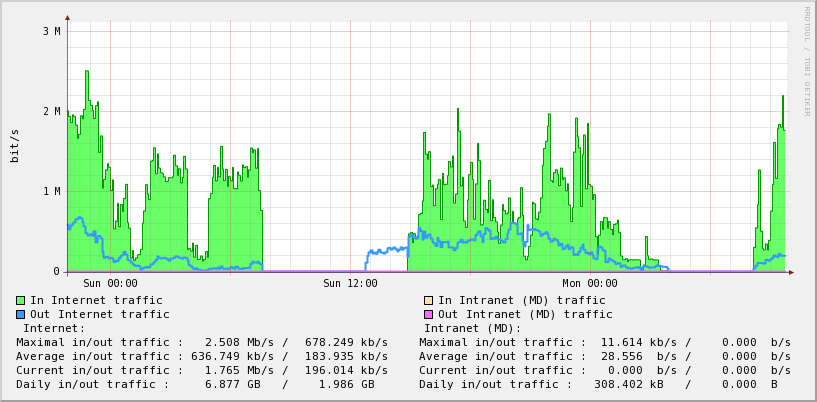Click the tan In Intranet (MD) swatch
The image size is (817, 402).
(x=428, y=300)
